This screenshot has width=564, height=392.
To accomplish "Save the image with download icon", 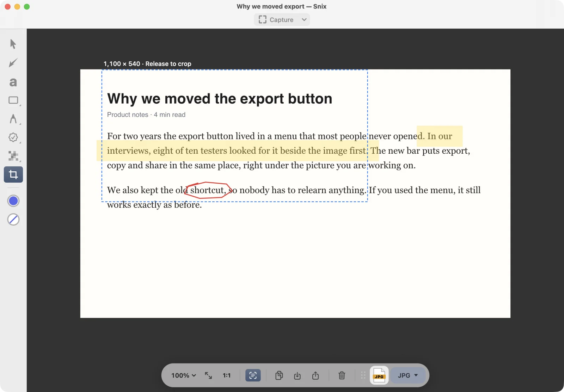I will click(297, 375).
